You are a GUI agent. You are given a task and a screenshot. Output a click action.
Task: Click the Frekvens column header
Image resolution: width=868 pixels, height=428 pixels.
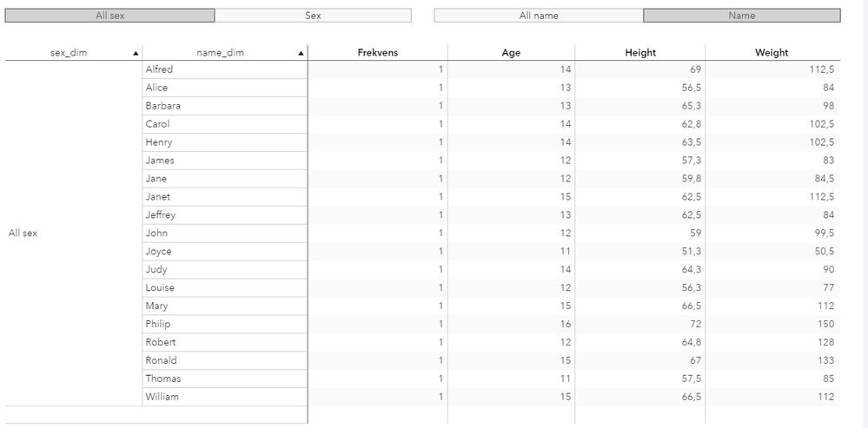378,53
